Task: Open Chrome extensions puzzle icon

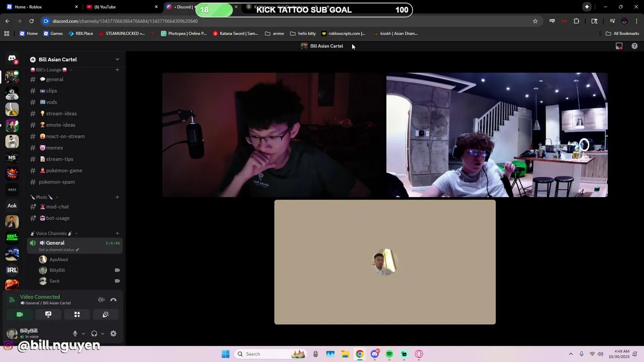Action: coord(577,21)
